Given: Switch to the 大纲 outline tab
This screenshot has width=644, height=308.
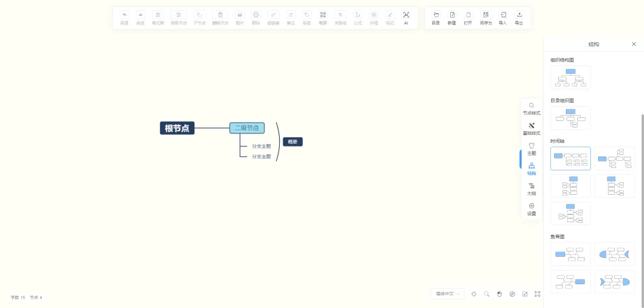Looking at the screenshot, I should click(x=531, y=189).
